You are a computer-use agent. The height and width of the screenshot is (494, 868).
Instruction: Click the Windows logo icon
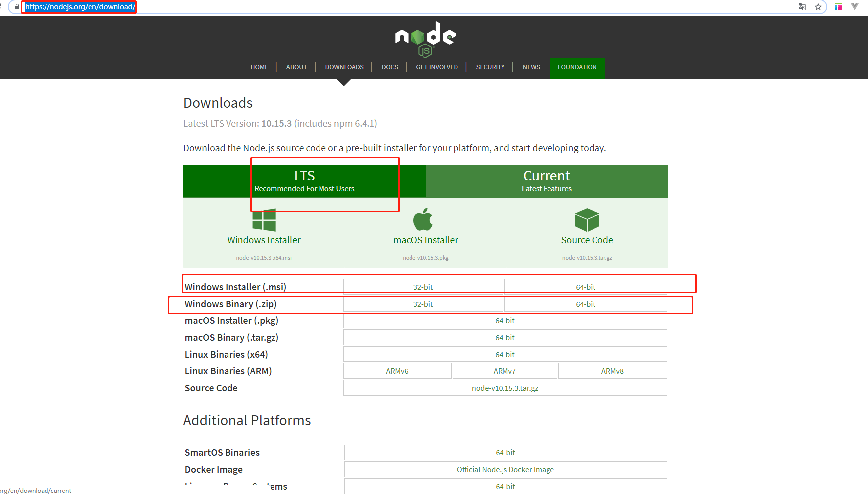[x=264, y=220]
